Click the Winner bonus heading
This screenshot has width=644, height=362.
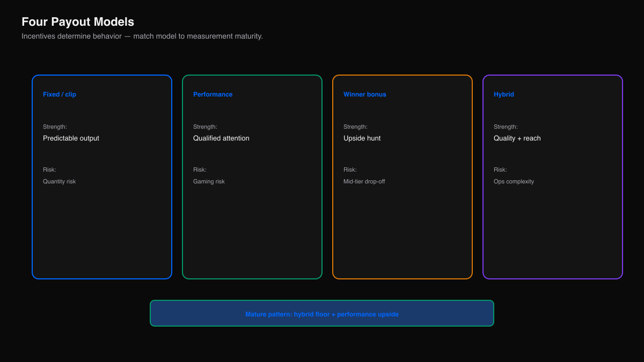(x=365, y=94)
